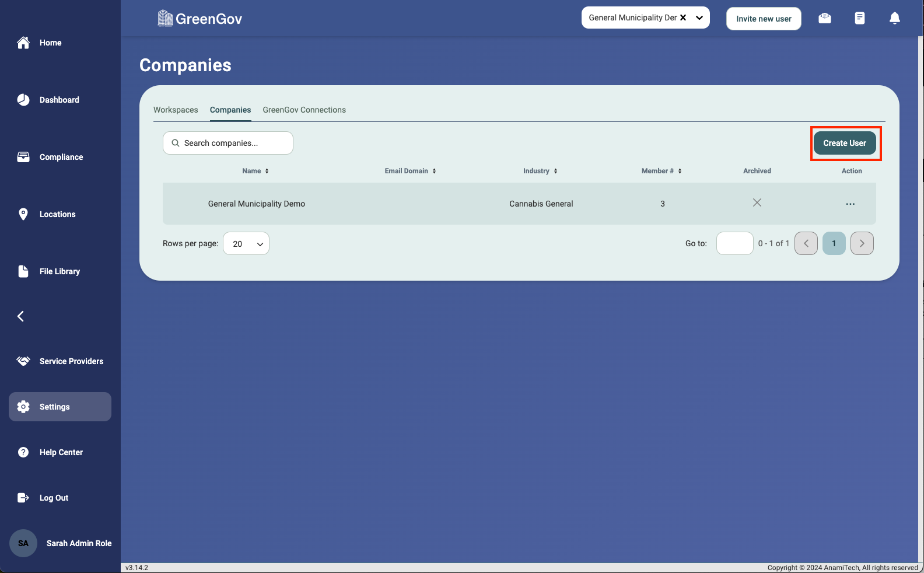Collapse the sidebar with the left chevron
Image resolution: width=924 pixels, height=573 pixels.
click(20, 316)
